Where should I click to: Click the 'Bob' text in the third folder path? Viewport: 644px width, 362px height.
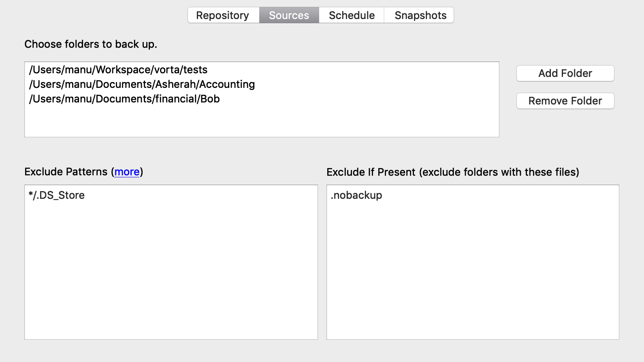(x=210, y=99)
